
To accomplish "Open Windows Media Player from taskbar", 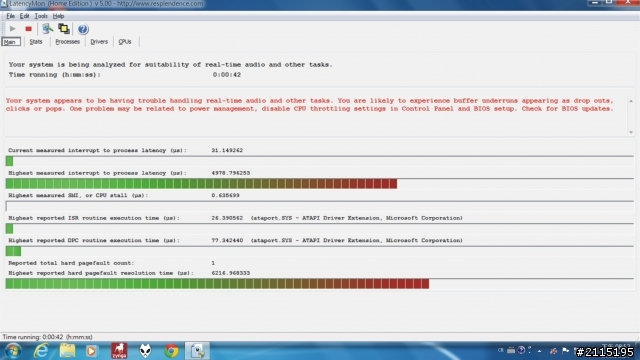I will point(92,351).
